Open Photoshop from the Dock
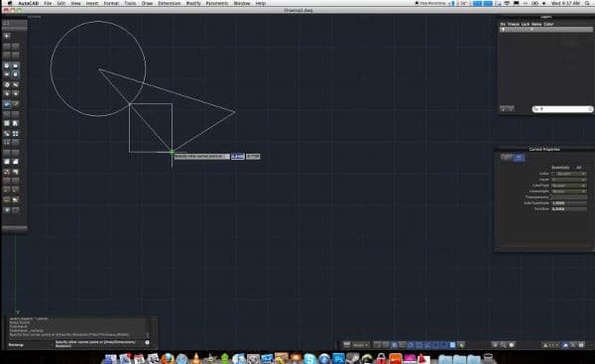This screenshot has height=364, width=595. click(338, 359)
